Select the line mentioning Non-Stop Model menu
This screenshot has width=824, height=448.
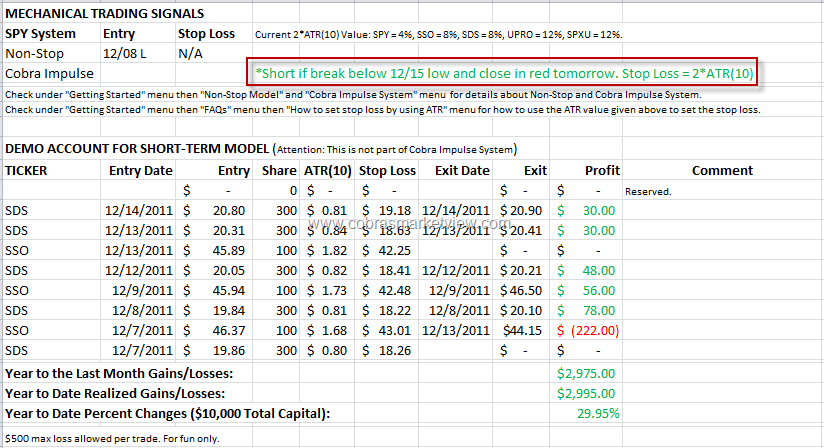point(353,95)
